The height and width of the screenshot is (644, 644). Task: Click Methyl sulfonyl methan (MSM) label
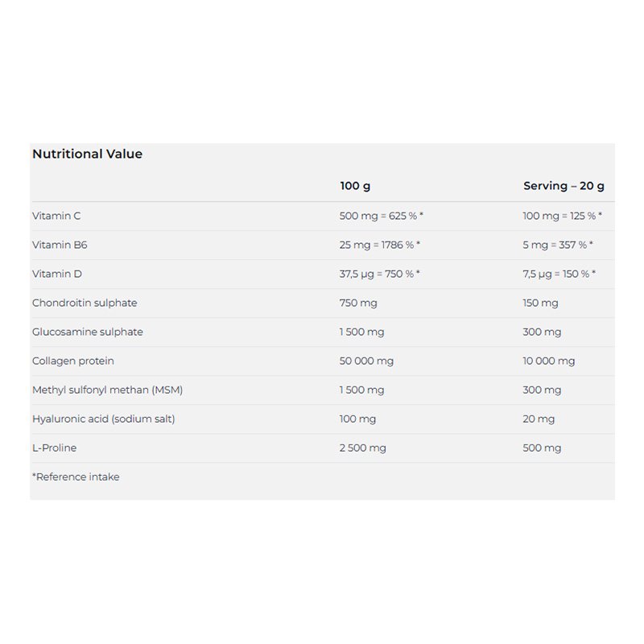[108, 390]
